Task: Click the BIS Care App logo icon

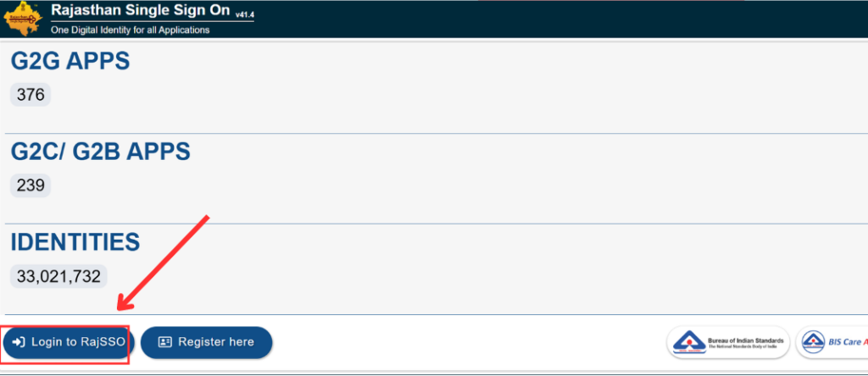Action: coord(814,343)
